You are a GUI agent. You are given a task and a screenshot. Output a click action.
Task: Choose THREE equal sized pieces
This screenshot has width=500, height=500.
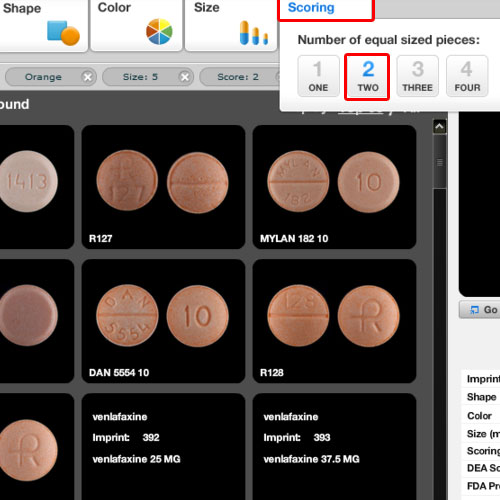pyautogui.click(x=417, y=76)
